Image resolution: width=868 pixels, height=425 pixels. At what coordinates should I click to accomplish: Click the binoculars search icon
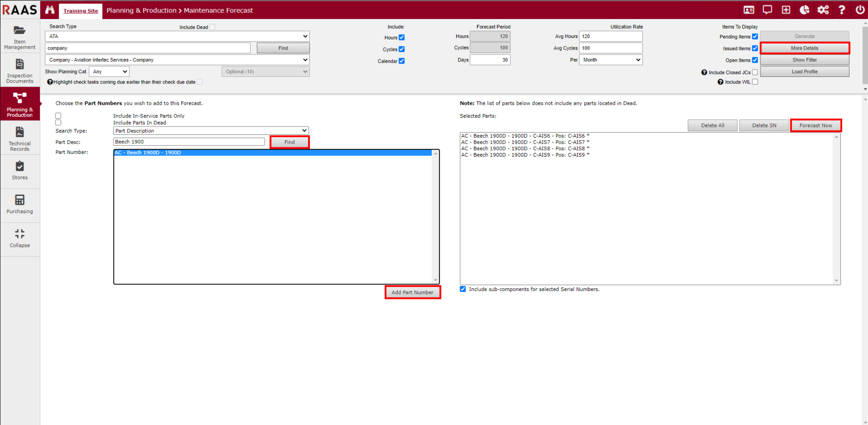pos(50,10)
